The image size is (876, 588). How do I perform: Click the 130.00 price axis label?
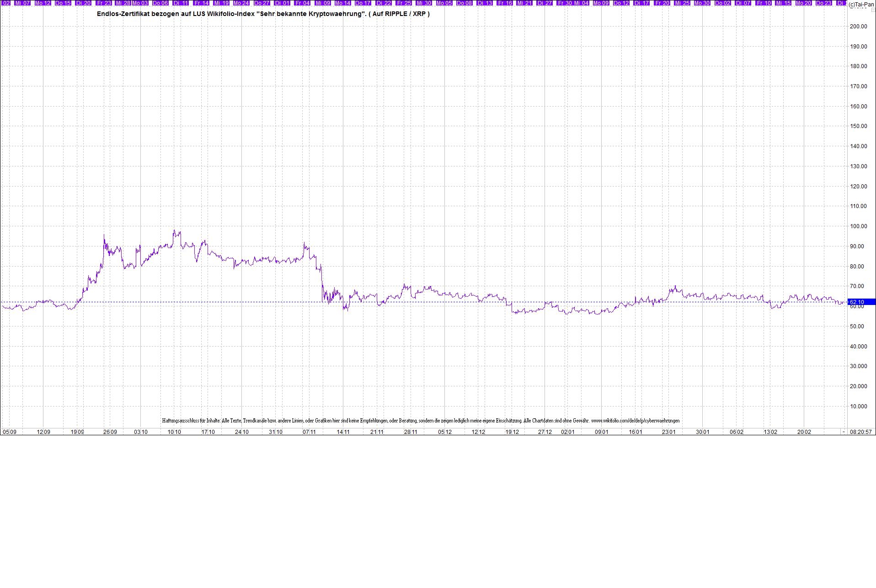click(858, 166)
